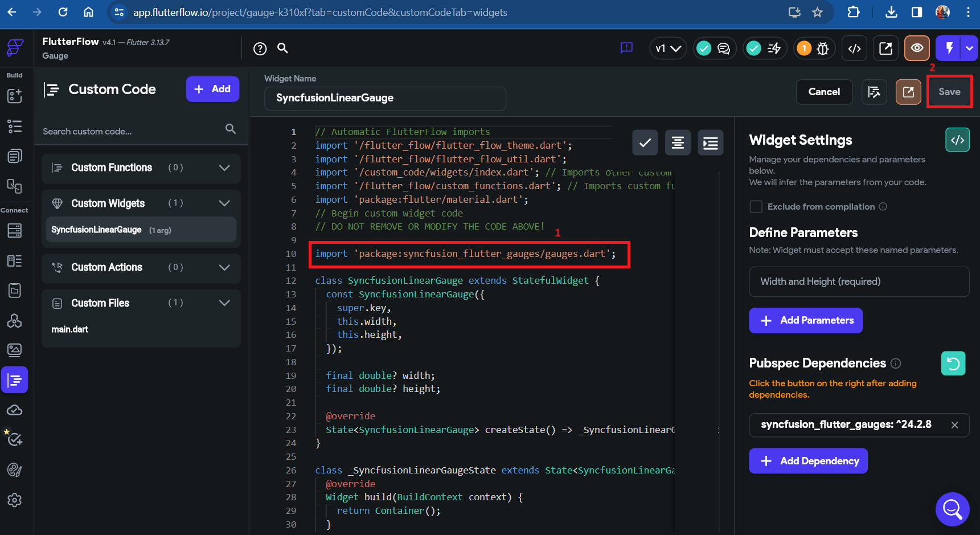Open the Developer Menu code icon
980x535 pixels.
coord(854,48)
